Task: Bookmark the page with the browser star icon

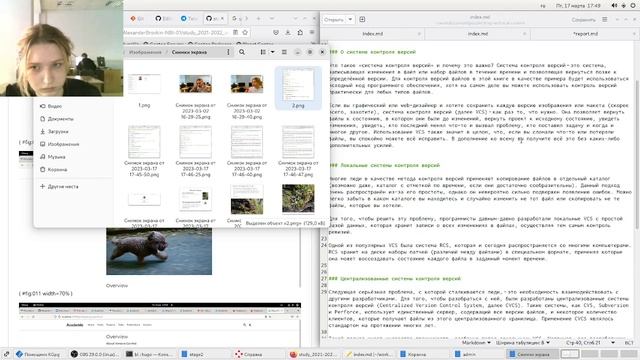Action: pyautogui.click(x=245, y=32)
